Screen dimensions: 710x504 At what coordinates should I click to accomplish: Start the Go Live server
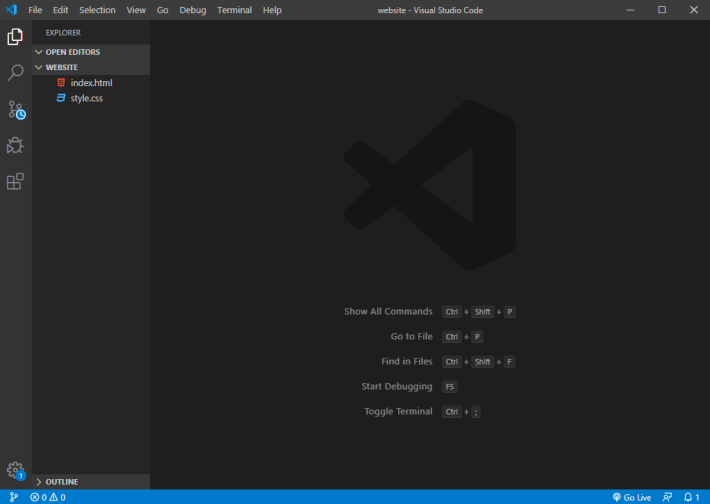click(632, 497)
